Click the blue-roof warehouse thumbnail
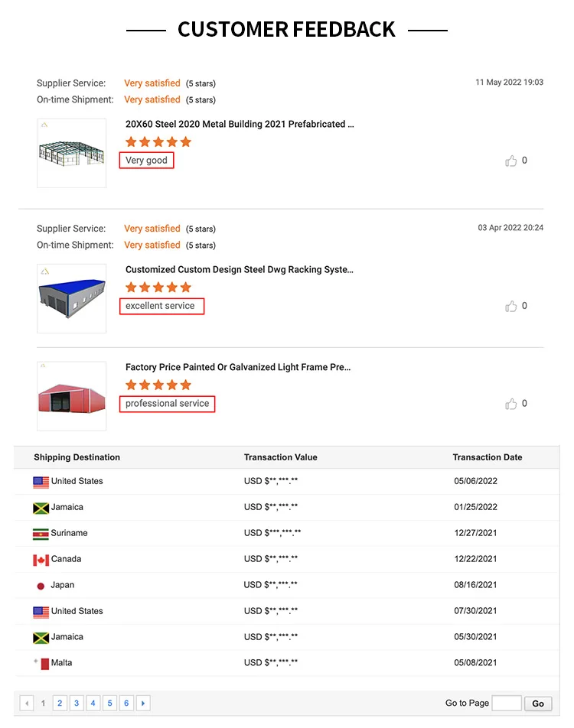Screen dimensions: 574x728 (x=71, y=298)
